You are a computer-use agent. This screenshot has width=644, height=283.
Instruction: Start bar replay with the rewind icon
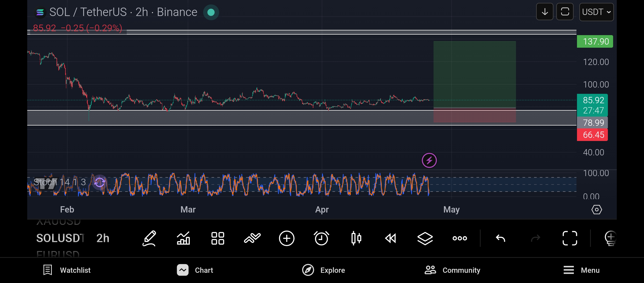(x=391, y=238)
